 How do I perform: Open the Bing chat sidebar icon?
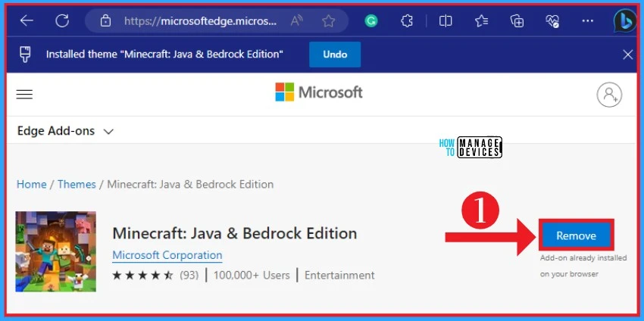[625, 20]
